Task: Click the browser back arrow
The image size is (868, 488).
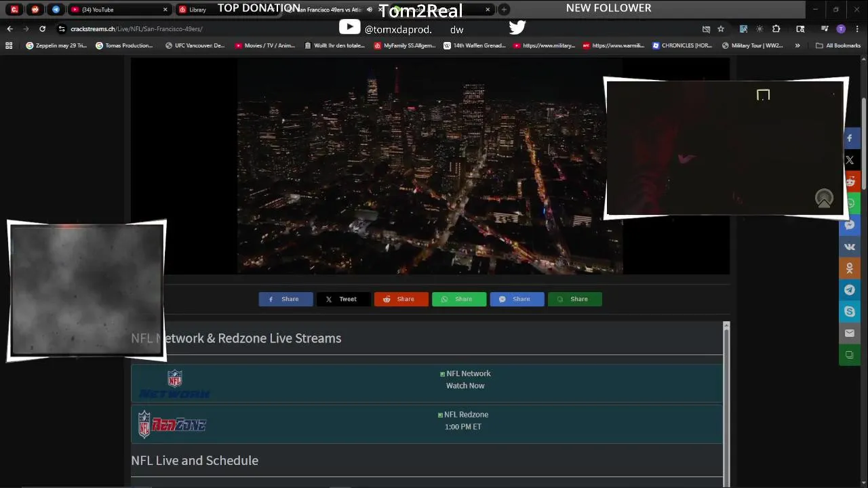Action: point(9,28)
